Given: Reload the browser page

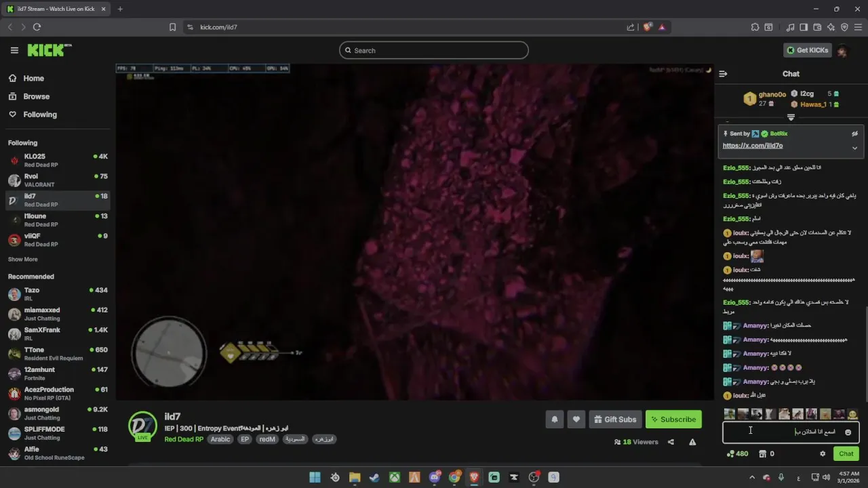Looking at the screenshot, I should click(x=37, y=27).
